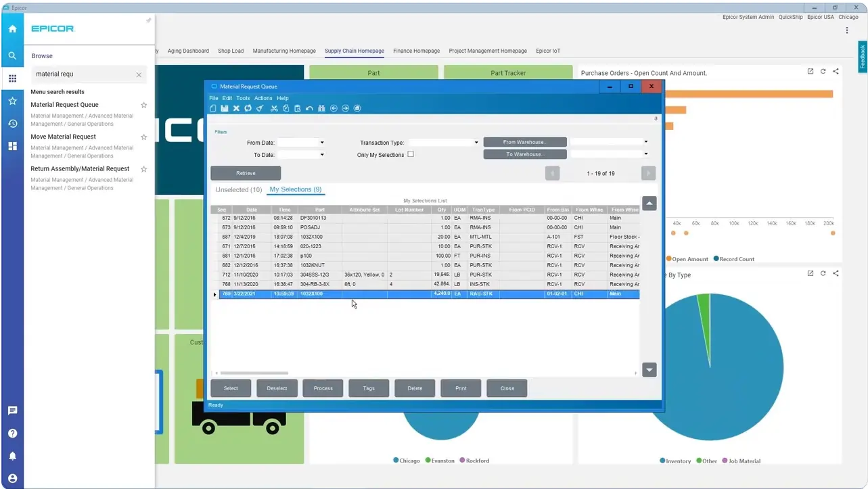Click the last round toolbar icon

coord(357,108)
